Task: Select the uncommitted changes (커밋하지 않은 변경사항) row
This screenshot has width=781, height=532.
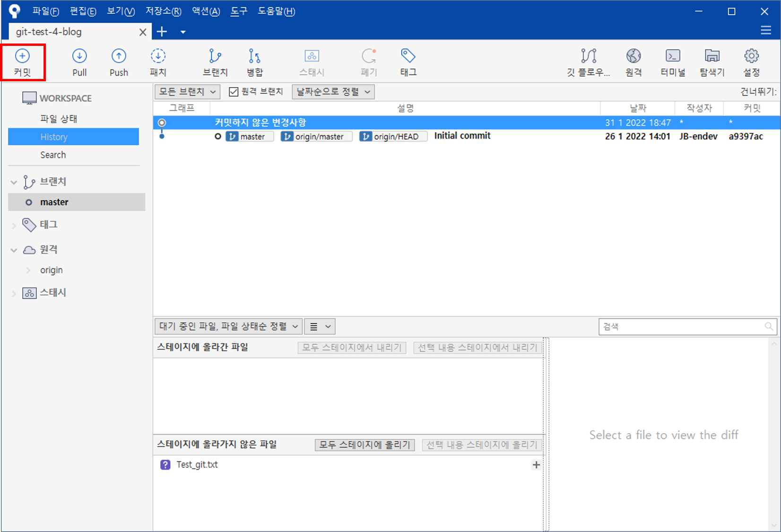Action: [x=466, y=122]
